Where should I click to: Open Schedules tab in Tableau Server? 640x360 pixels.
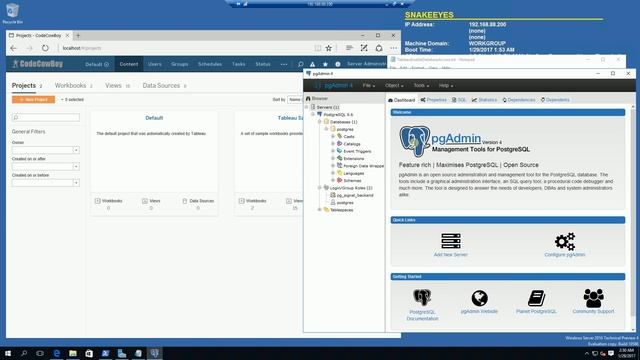210,64
